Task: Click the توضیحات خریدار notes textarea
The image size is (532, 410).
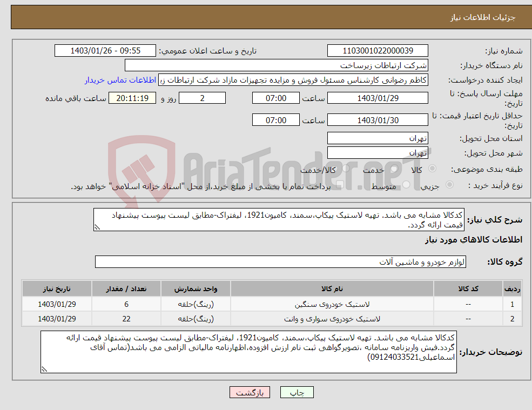Action: point(248,352)
